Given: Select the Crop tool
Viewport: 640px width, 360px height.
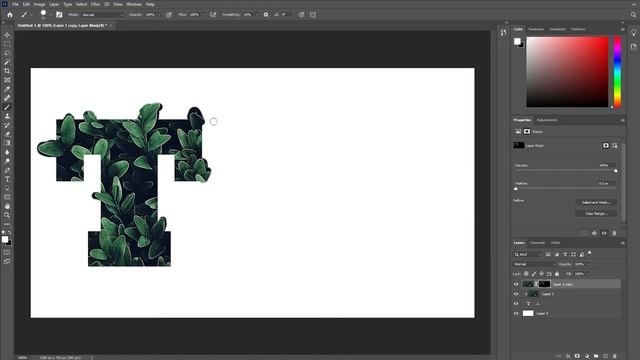Looking at the screenshot, I should coord(7,71).
